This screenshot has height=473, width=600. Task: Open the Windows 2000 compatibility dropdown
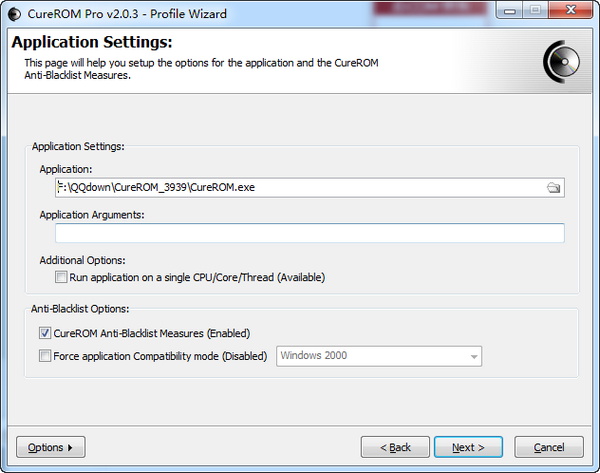(x=379, y=356)
